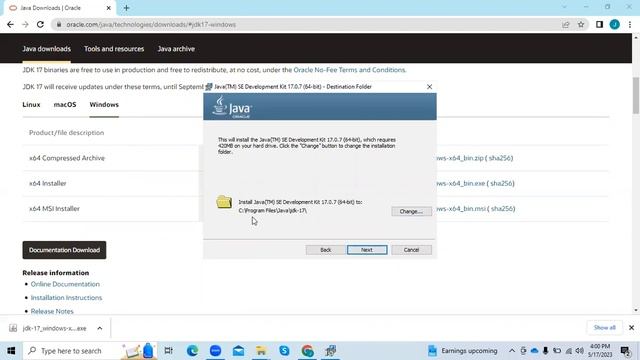Open Skype from the taskbar
The width and height of the screenshot is (640, 360).
point(284,351)
